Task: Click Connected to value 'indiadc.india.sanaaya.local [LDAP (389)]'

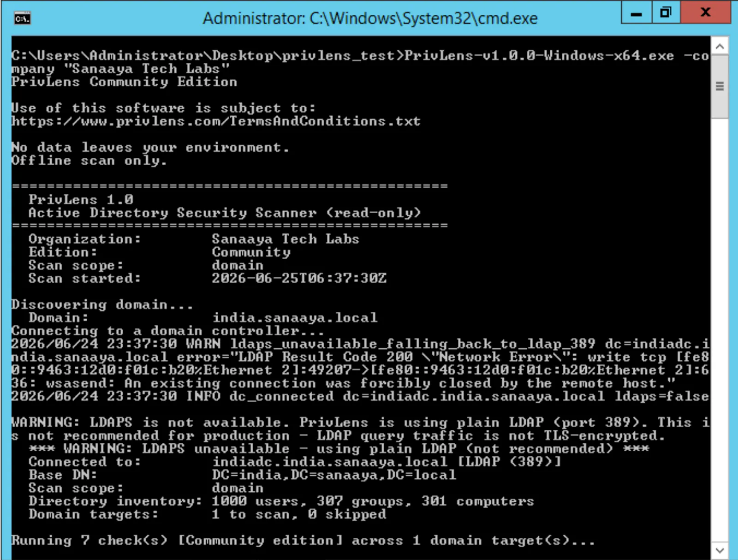Action: 387,462
